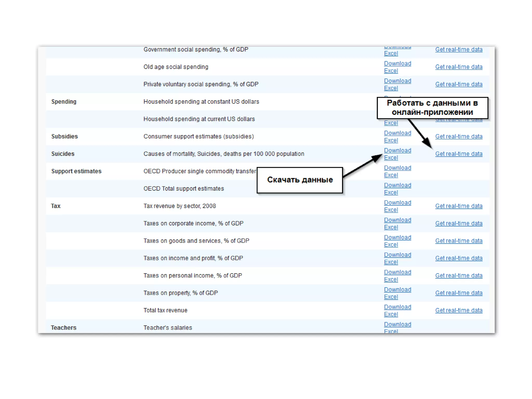Get real-time data for Taxes on goods and services
Viewport: 532px width, 399px height.
(458, 241)
